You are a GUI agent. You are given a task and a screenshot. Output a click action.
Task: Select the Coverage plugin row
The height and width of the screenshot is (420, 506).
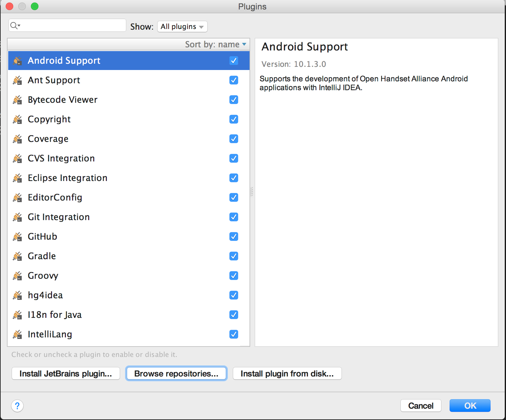(129, 139)
